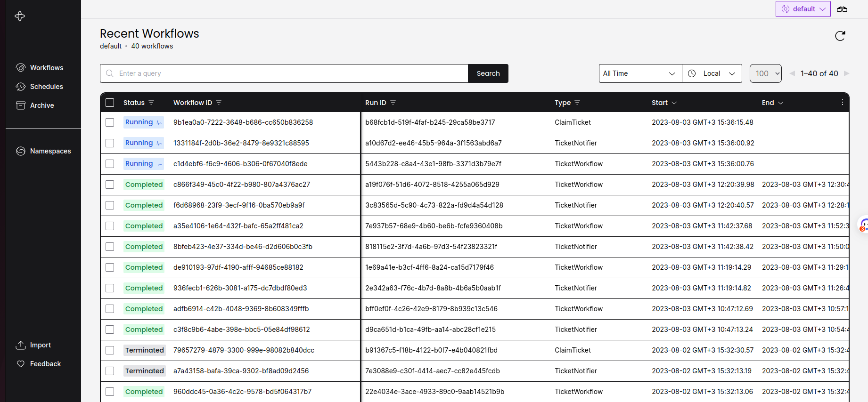Click Running status of 9b1ea0a0 workflow

(144, 122)
